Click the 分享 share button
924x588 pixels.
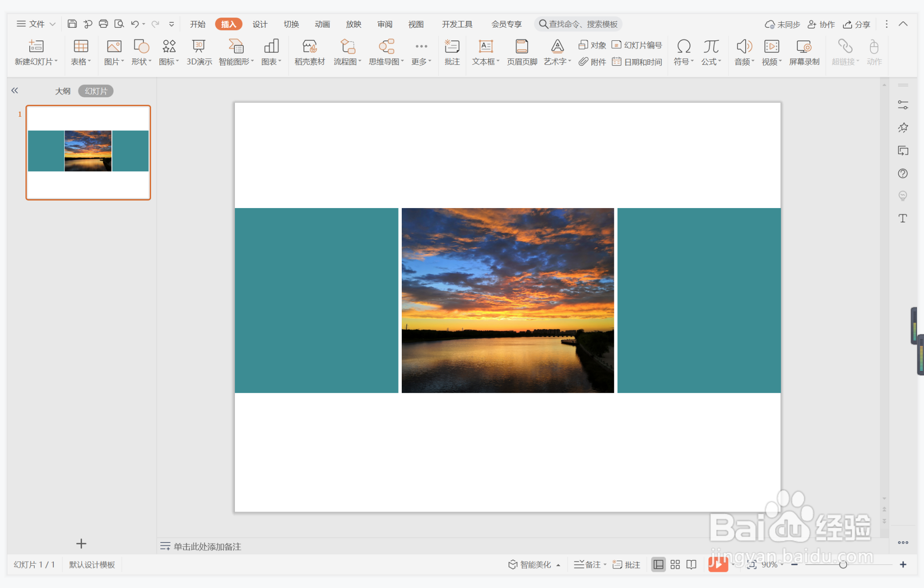pos(856,24)
